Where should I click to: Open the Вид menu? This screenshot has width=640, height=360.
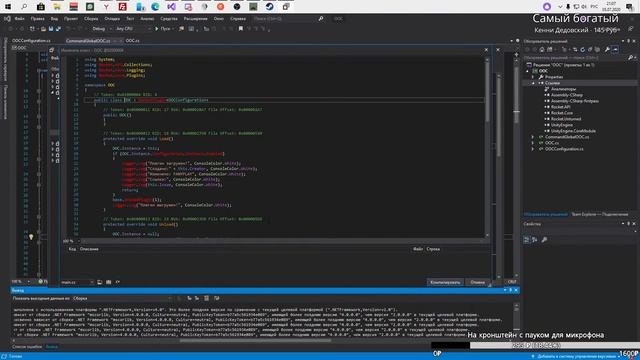click(x=54, y=19)
